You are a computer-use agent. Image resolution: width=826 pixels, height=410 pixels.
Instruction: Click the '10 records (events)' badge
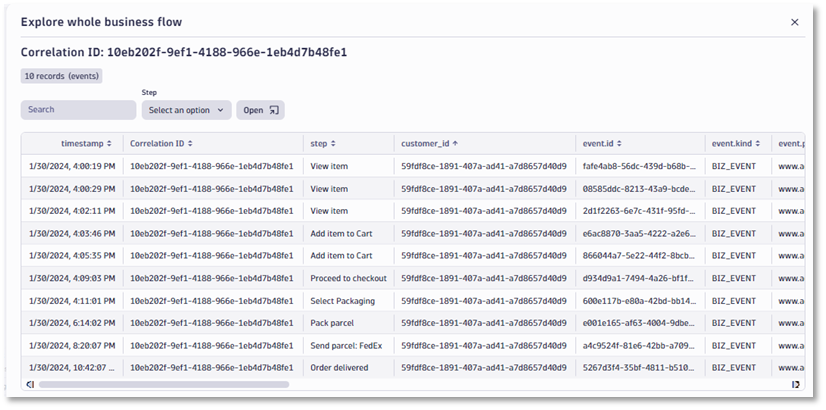coord(61,76)
